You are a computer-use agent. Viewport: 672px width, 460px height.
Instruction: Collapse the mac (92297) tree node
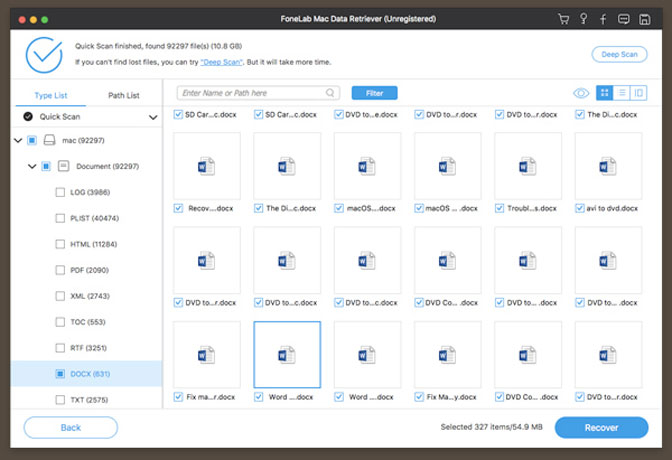coord(18,140)
